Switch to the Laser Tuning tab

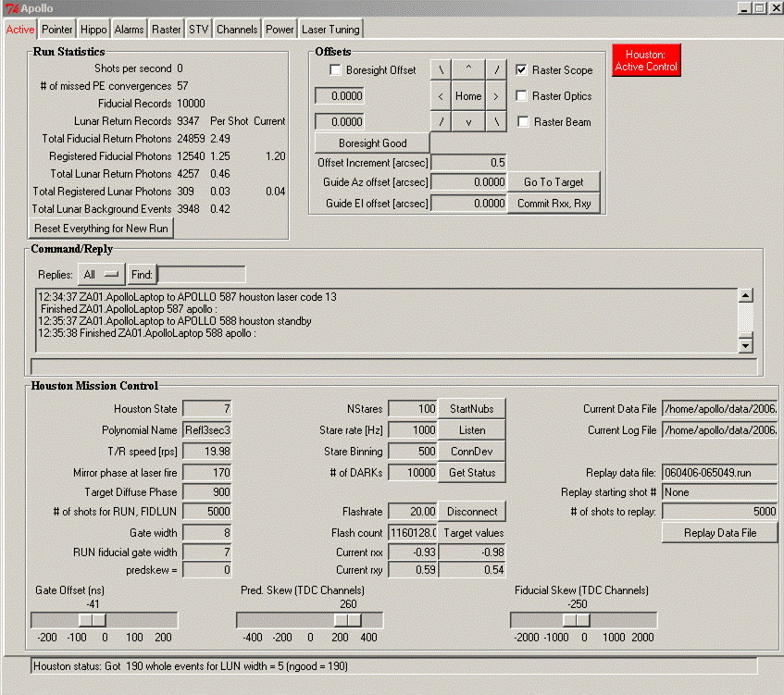(x=330, y=29)
